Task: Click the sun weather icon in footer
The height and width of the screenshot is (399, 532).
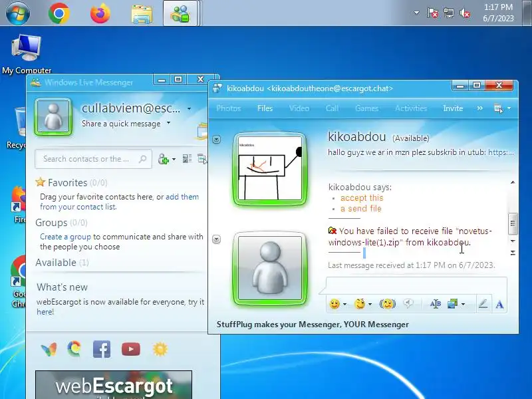Action: click(160, 349)
